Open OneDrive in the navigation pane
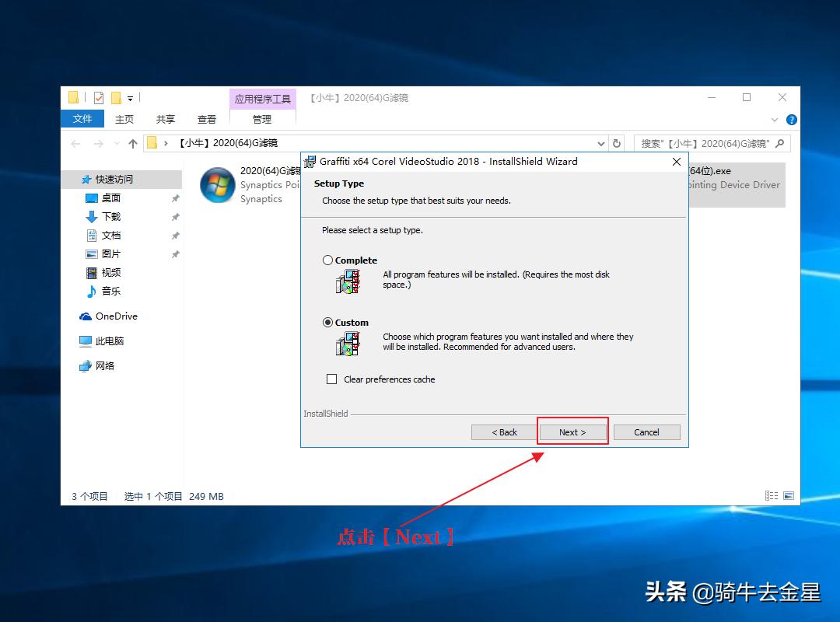Viewport: 840px width, 622px height. point(114,316)
